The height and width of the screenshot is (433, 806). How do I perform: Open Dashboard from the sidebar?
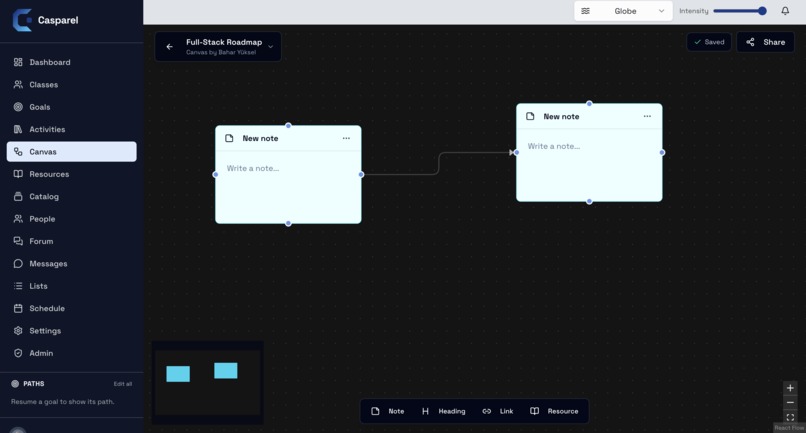tap(71, 62)
